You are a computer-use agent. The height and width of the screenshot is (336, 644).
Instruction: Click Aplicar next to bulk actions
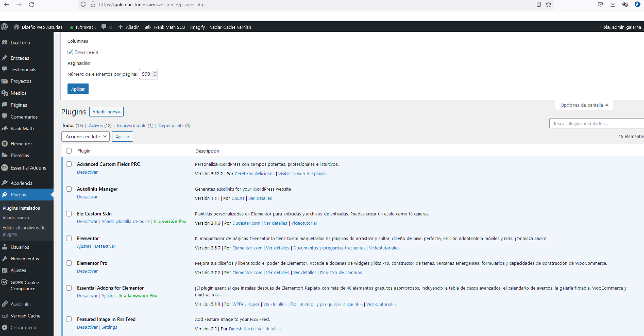(122, 137)
